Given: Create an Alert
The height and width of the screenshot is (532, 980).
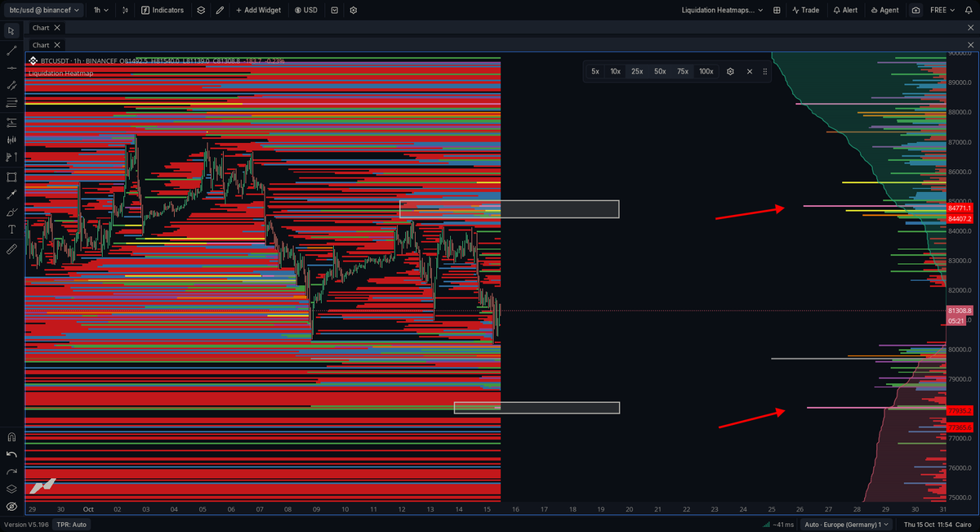Looking at the screenshot, I should click(844, 11).
